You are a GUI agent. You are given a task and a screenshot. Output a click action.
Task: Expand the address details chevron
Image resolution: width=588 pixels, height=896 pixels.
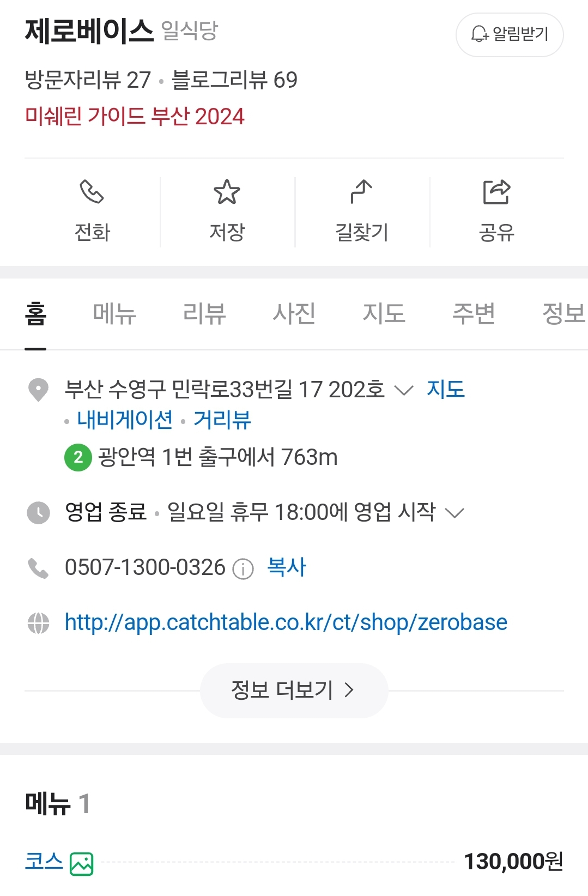click(403, 390)
